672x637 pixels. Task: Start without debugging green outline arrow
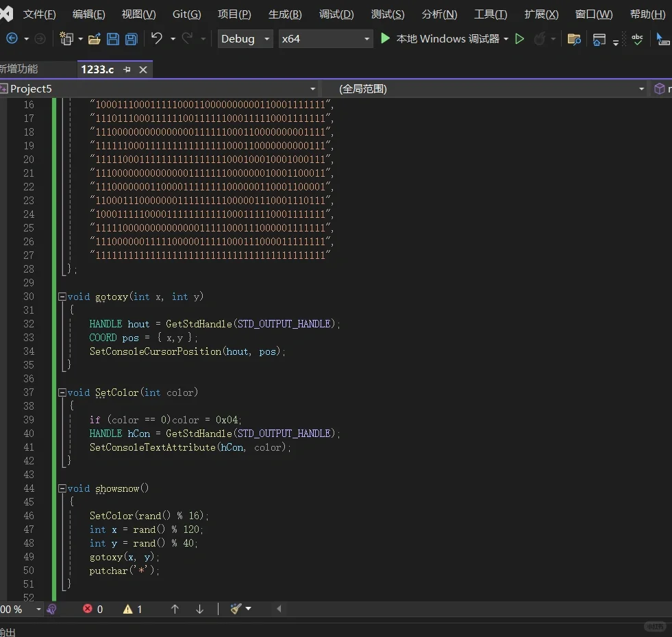pyautogui.click(x=520, y=39)
